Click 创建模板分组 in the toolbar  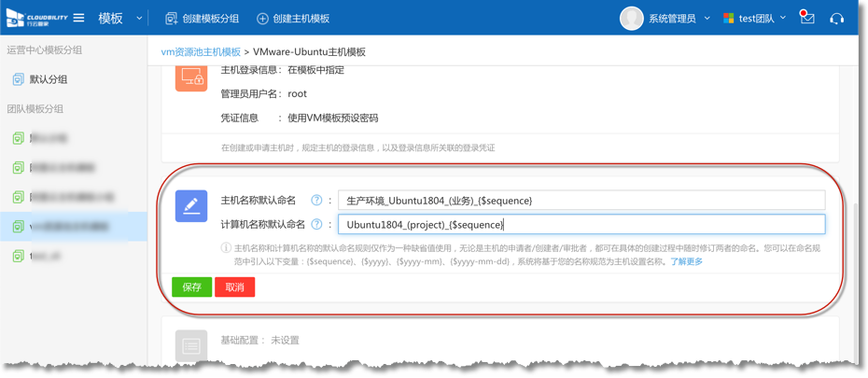coord(202,19)
